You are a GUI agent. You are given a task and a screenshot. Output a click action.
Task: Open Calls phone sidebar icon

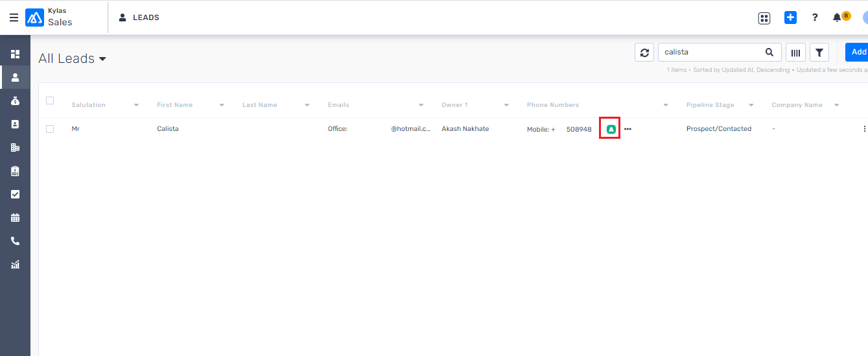tap(16, 241)
